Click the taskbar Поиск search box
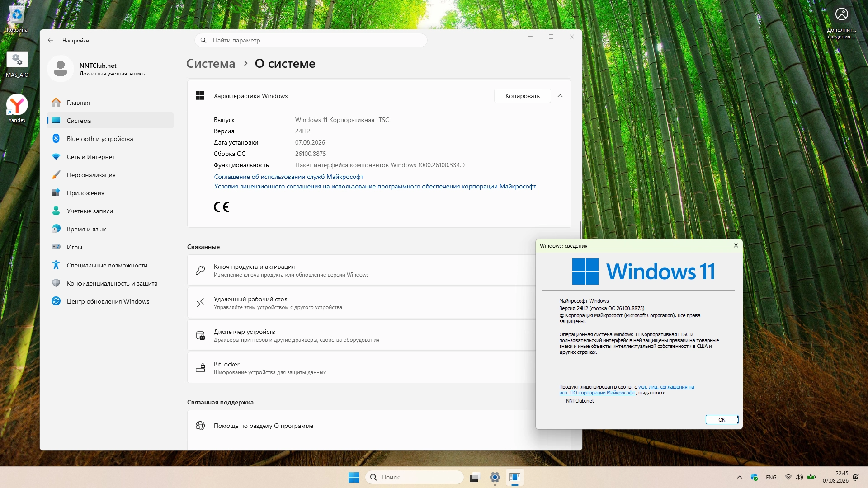This screenshot has height=488, width=868. pyautogui.click(x=414, y=477)
